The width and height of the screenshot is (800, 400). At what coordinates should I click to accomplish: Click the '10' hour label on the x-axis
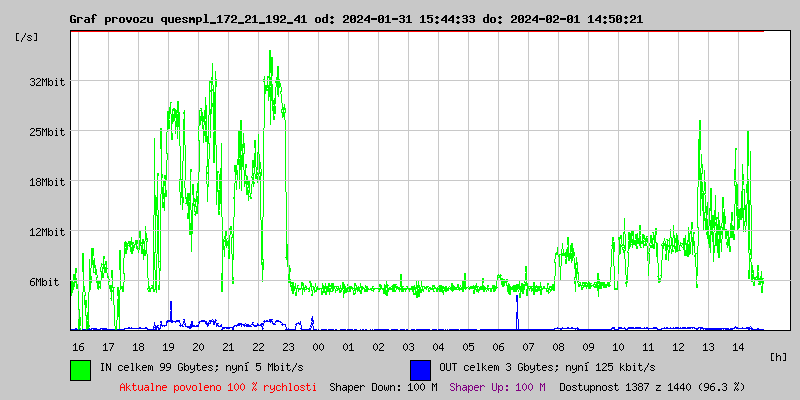coord(618,347)
